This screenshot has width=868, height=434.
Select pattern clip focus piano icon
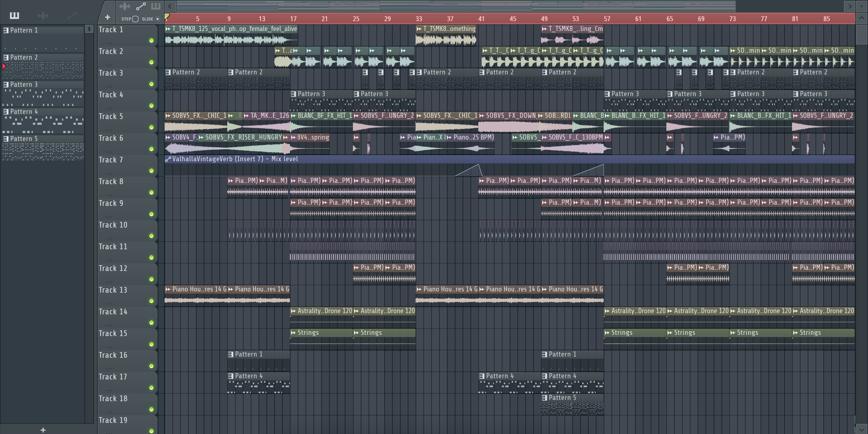[156, 6]
